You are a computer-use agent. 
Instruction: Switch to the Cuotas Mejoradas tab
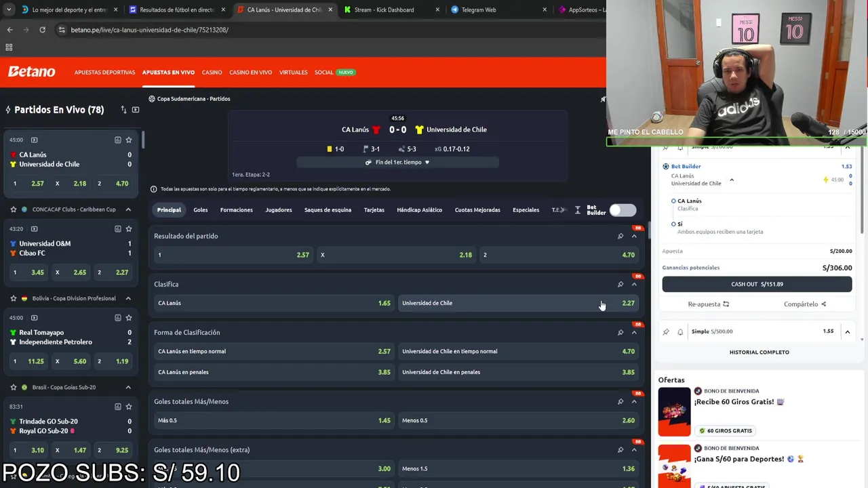pyautogui.click(x=477, y=210)
